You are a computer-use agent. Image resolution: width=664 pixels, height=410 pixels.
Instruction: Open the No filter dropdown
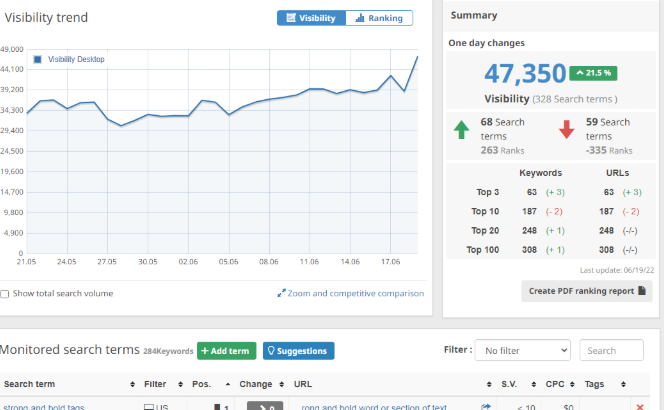tap(523, 350)
